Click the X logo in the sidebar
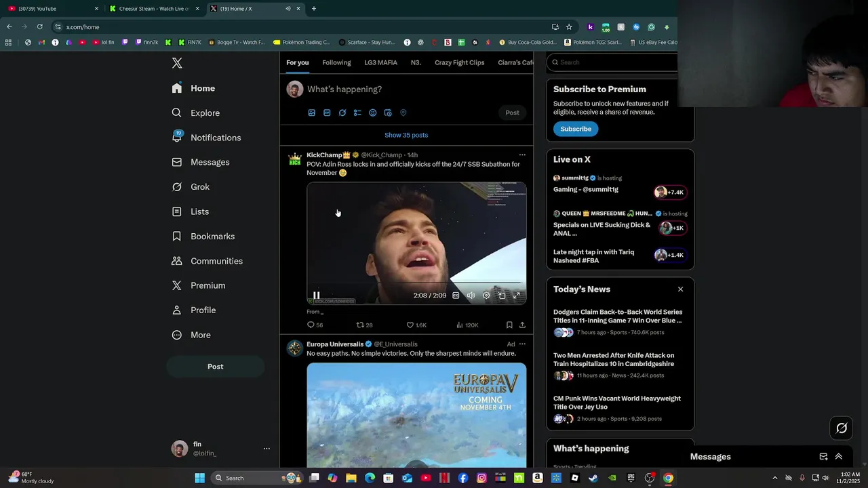The height and width of the screenshot is (488, 868). (x=177, y=63)
